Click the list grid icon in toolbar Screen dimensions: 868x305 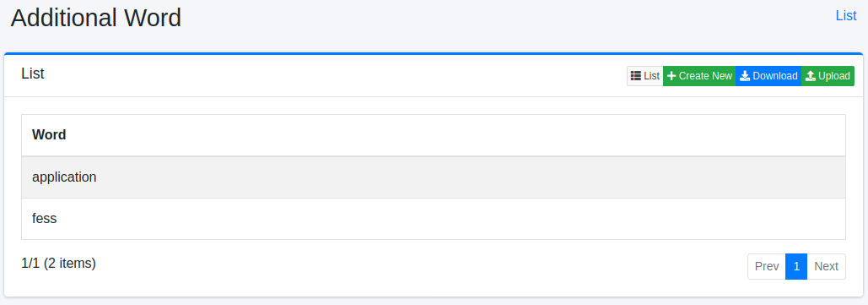(x=635, y=76)
